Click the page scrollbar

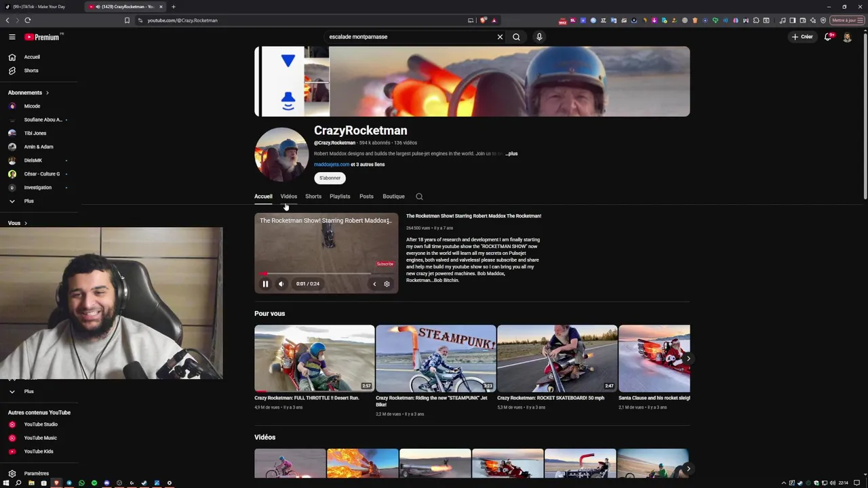coord(865,115)
